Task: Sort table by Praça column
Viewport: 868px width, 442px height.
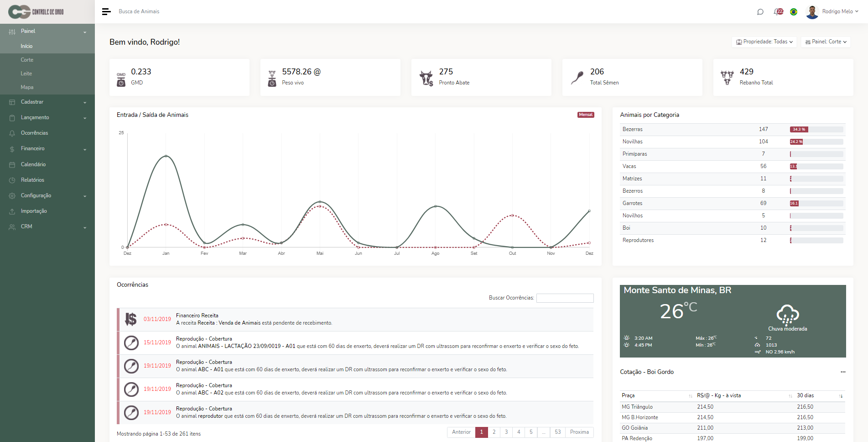Action: click(x=657, y=395)
